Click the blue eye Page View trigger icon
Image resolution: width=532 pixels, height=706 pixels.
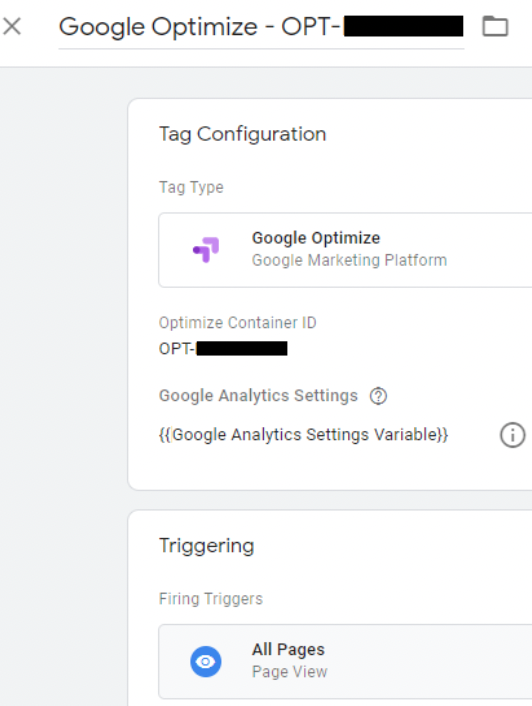click(206, 661)
